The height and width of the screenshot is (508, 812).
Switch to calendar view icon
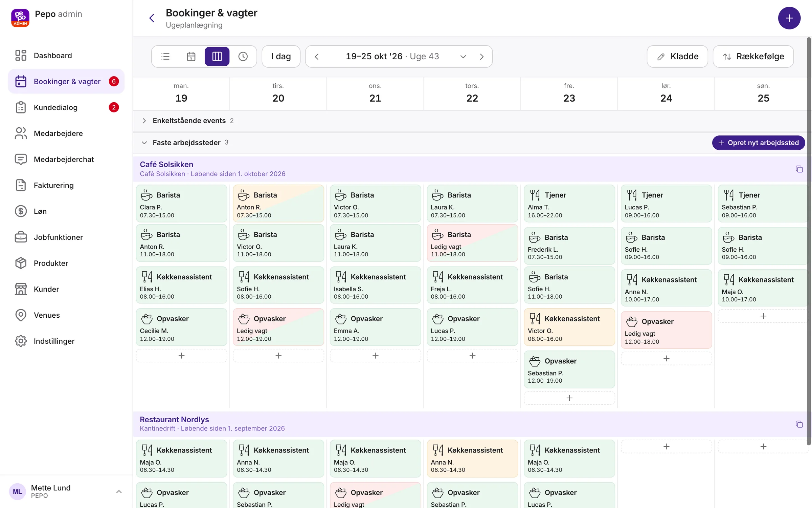tap(191, 56)
